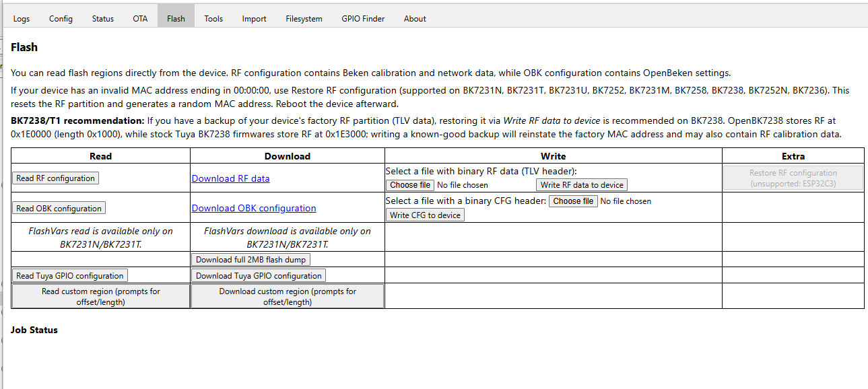The image size is (868, 389).
Task: Switch to the Config tab
Action: (61, 18)
